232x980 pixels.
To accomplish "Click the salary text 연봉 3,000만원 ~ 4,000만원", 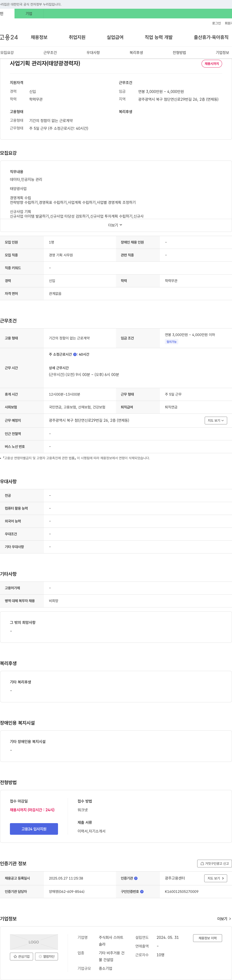I will click(x=161, y=92).
